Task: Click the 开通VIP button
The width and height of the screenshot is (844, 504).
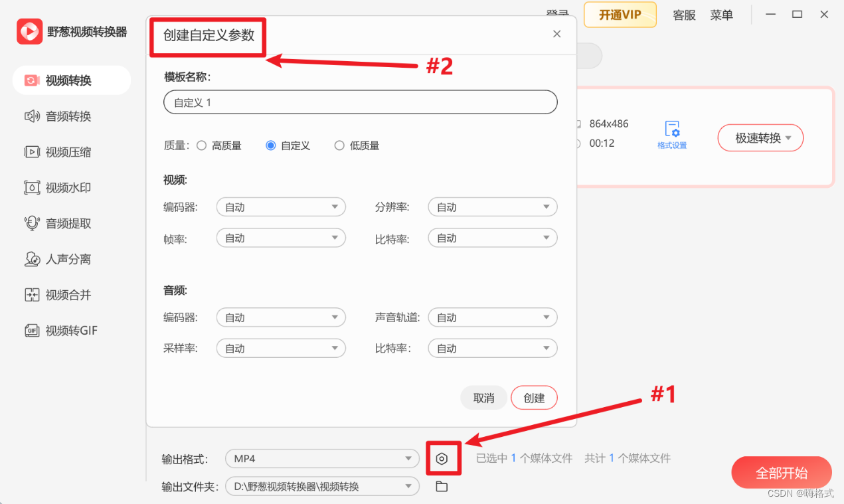Action: [620, 15]
